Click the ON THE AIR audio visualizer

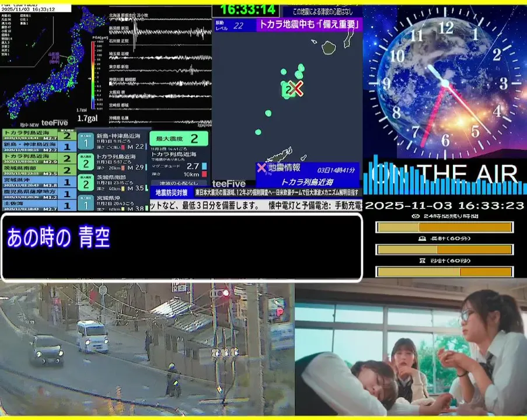click(x=445, y=175)
